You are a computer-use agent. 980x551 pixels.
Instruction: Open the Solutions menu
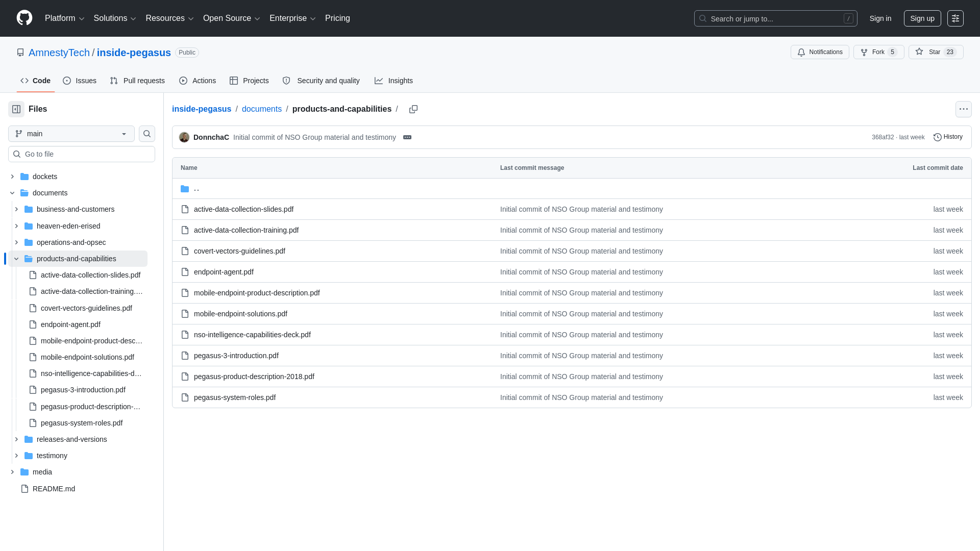click(x=115, y=18)
